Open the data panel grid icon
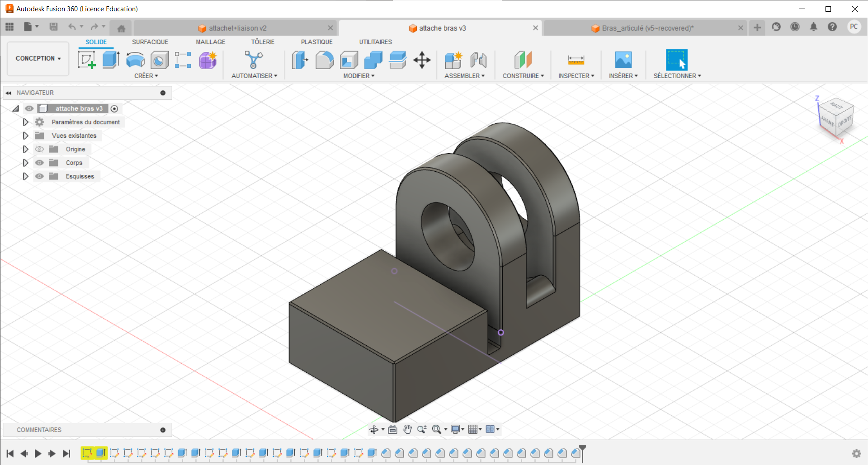The width and height of the screenshot is (868, 465). click(x=9, y=27)
